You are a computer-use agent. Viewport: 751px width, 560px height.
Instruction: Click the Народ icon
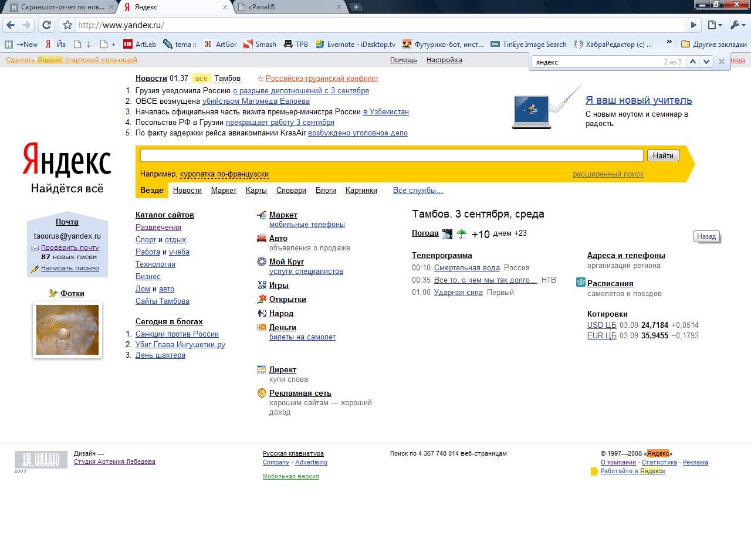point(262,313)
